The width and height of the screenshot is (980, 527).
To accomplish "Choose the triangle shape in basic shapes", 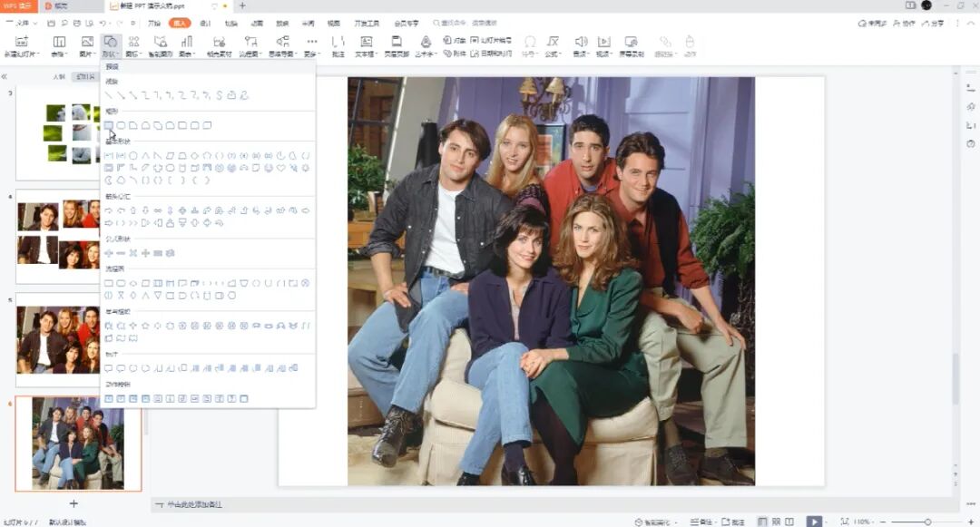I will [x=145, y=155].
